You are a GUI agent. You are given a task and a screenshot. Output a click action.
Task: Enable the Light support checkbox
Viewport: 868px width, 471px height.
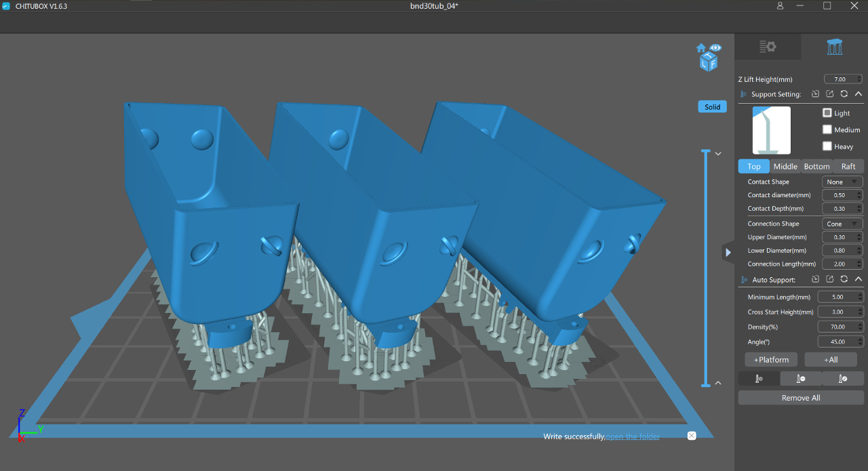[x=827, y=113]
